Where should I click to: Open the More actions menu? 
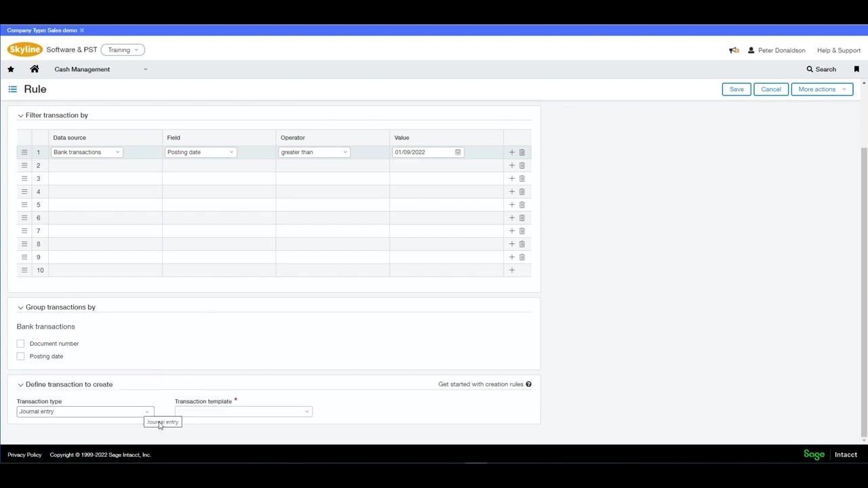[x=822, y=89]
